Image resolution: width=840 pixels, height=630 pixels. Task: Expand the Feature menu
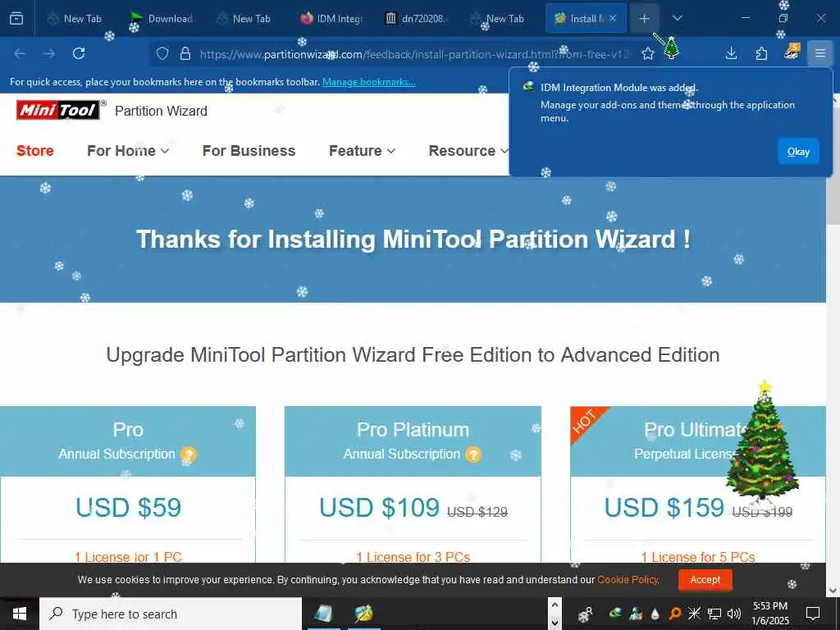pyautogui.click(x=362, y=151)
